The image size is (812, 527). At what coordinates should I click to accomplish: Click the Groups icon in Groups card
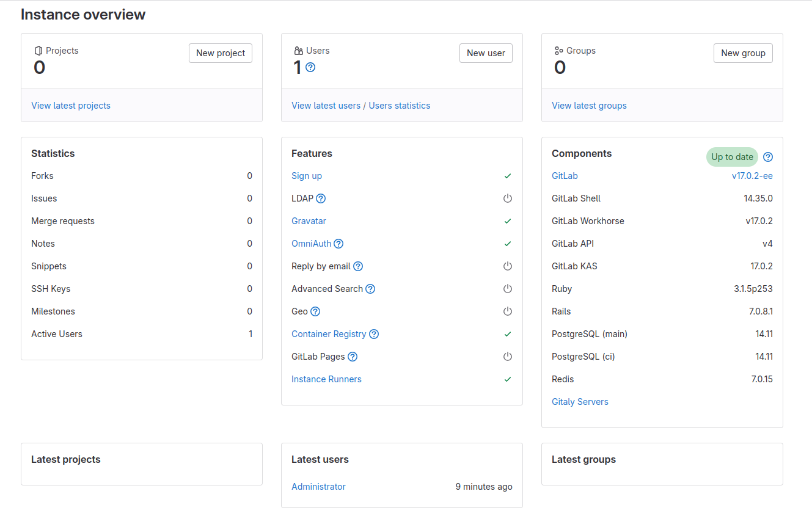[x=558, y=51]
